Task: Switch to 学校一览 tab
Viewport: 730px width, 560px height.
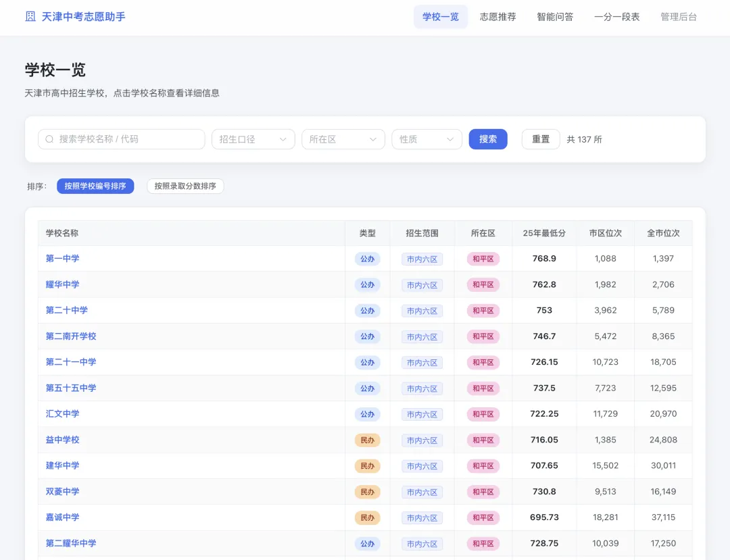Action: coord(441,17)
